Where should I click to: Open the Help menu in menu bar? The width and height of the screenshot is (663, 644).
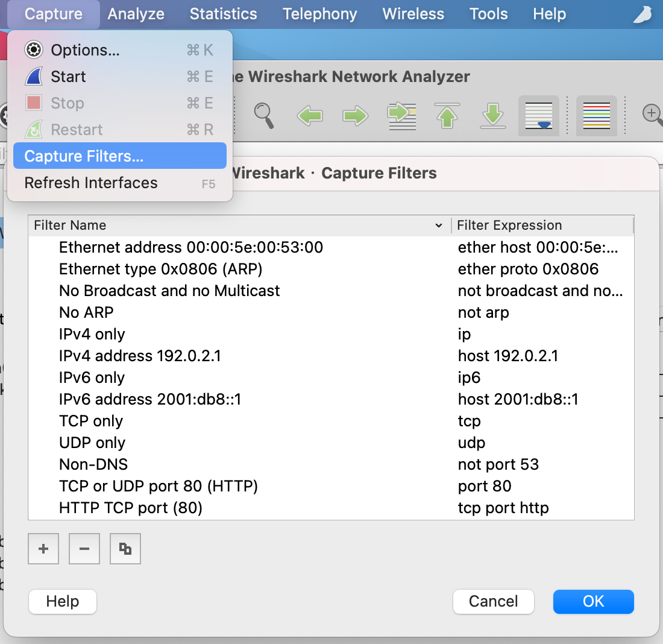coord(549,14)
